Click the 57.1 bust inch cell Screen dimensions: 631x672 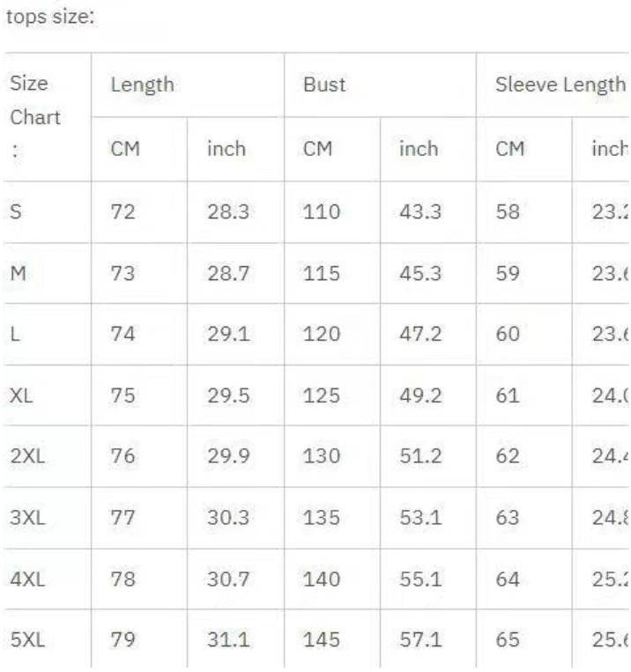(419, 640)
